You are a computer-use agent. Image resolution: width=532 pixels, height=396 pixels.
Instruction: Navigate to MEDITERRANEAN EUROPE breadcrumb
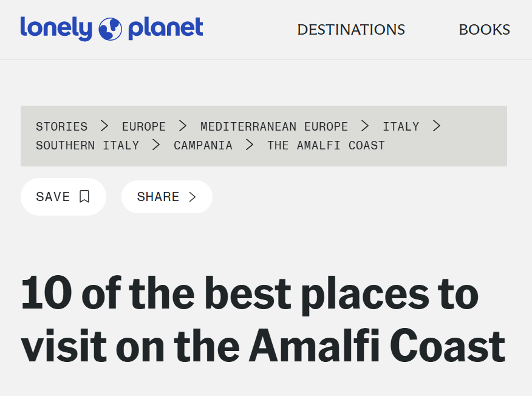(x=274, y=126)
